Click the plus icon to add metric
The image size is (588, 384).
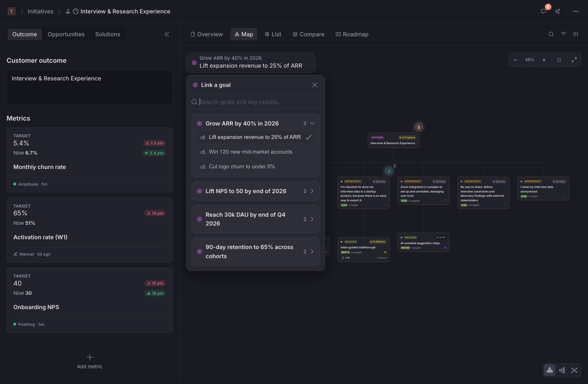(90, 357)
